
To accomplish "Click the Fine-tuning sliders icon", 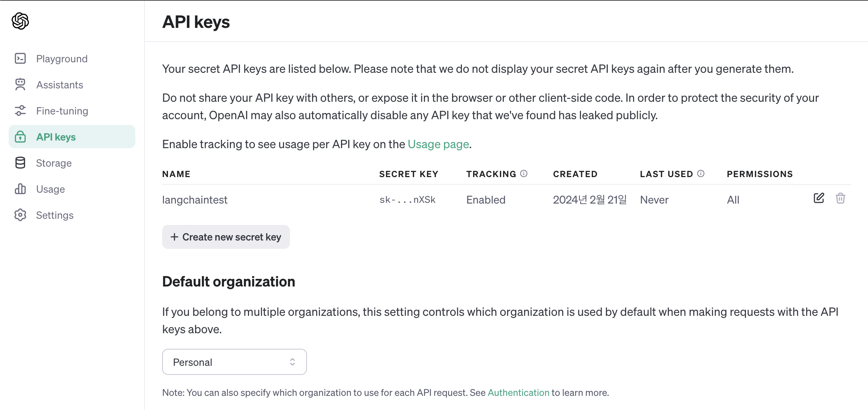I will click(x=20, y=110).
